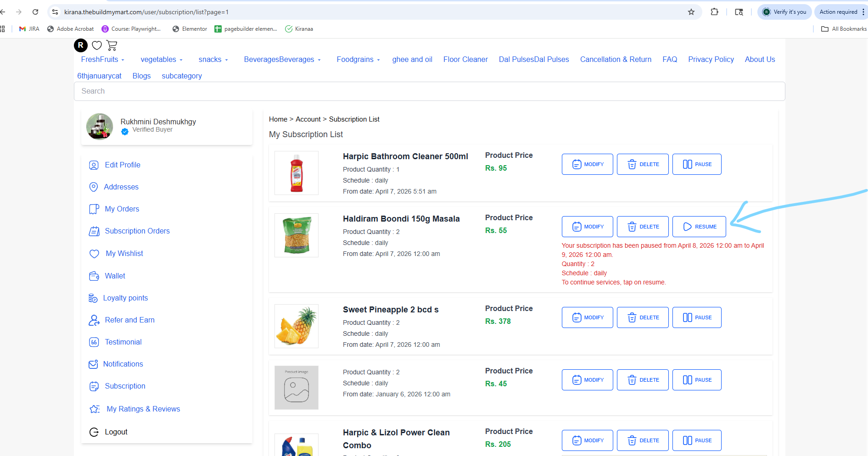The height and width of the screenshot is (456, 868).
Task: Modify the Haldiram Boondi subscription
Action: [x=588, y=227]
